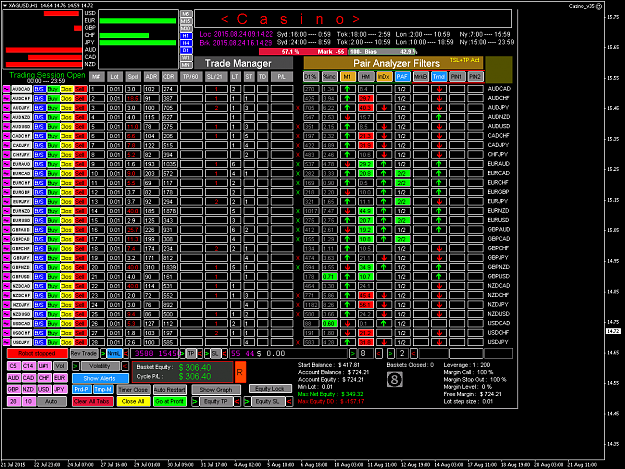The width and height of the screenshot is (625, 469).
Task: Click the yellow Close All button
Action: tap(133, 401)
